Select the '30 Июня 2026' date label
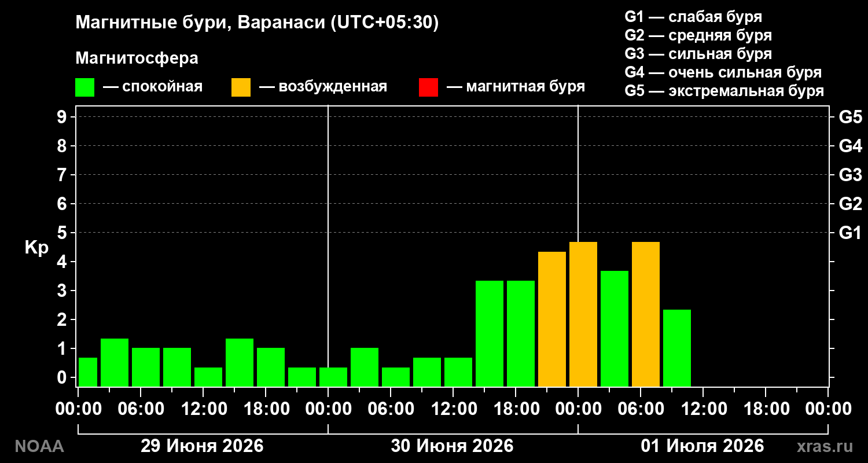 coord(453,446)
